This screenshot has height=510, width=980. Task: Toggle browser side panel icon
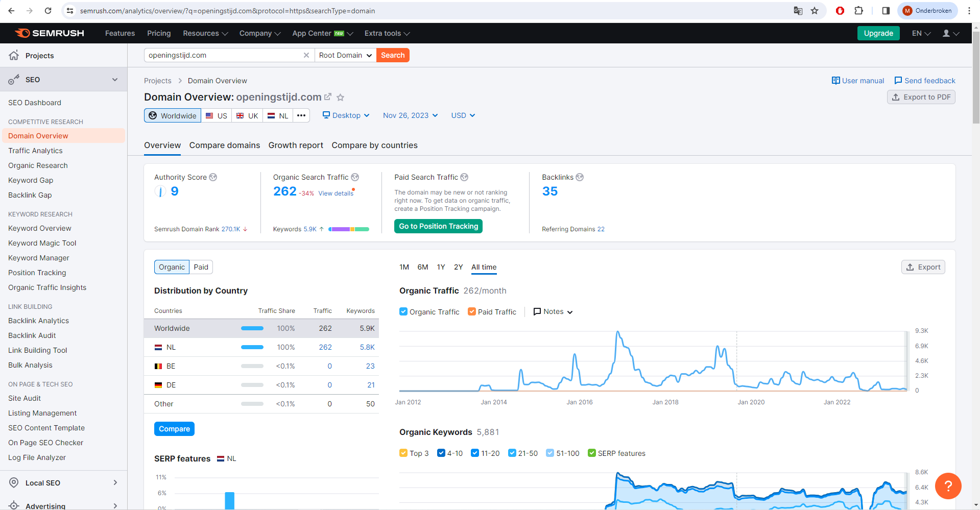tap(886, 11)
